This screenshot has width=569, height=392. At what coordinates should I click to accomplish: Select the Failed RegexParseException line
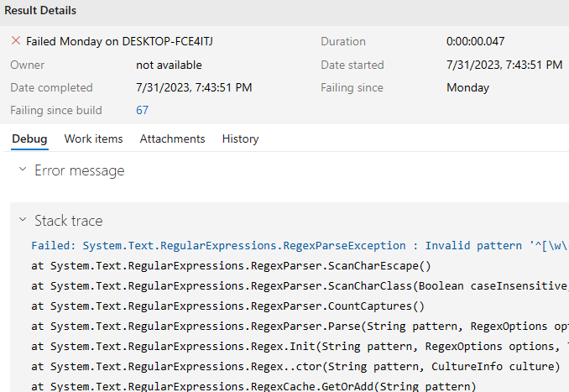pyautogui.click(x=300, y=246)
